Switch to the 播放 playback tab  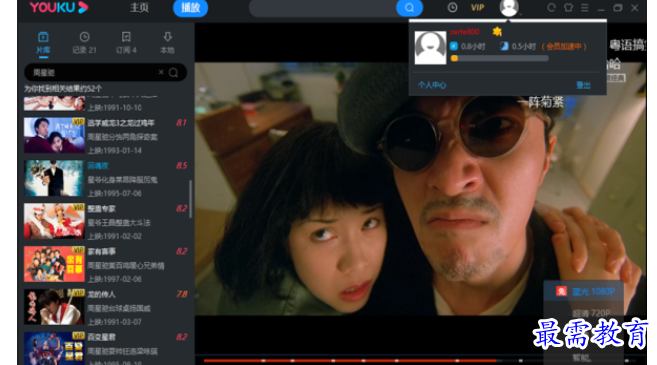click(190, 8)
